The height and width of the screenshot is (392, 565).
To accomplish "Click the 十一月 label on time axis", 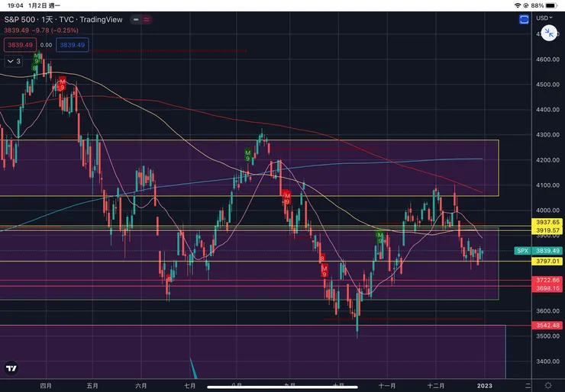I will click(x=387, y=386).
